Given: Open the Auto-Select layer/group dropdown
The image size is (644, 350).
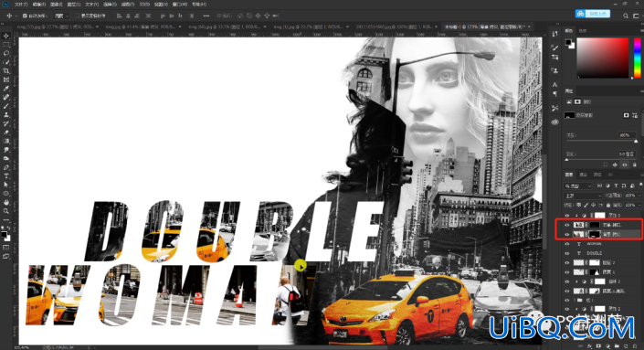Looking at the screenshot, I should pos(61,16).
